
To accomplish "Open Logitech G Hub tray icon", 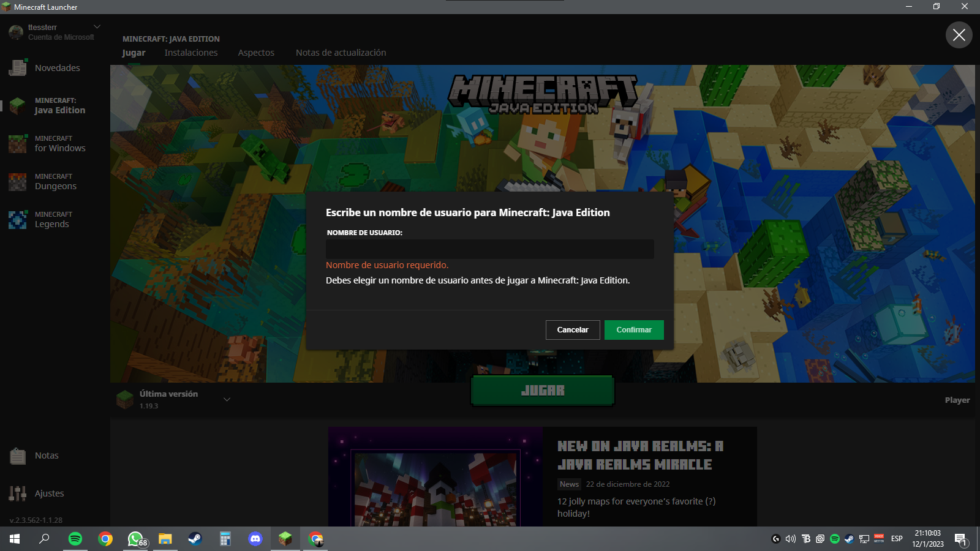I will [x=776, y=539].
